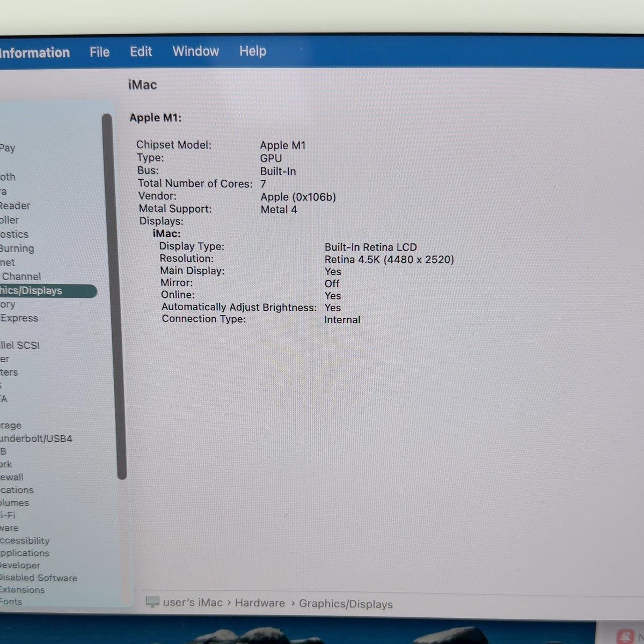
Task: Select Parallel SCSI sidebar entry
Action: [20, 345]
